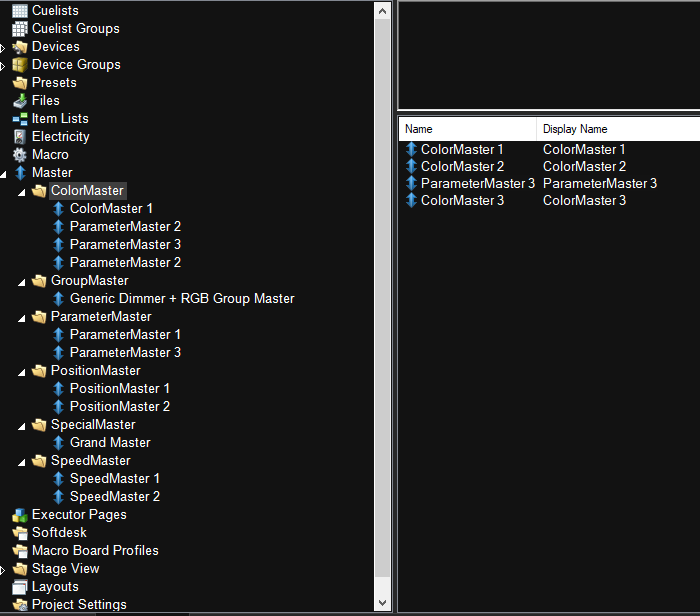Click the Macro gear icon
Viewport: 700px width, 616px height.
20,155
